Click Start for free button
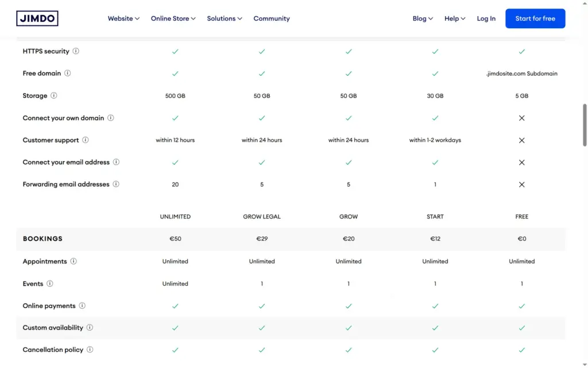This screenshot has width=588, height=368. click(x=535, y=18)
